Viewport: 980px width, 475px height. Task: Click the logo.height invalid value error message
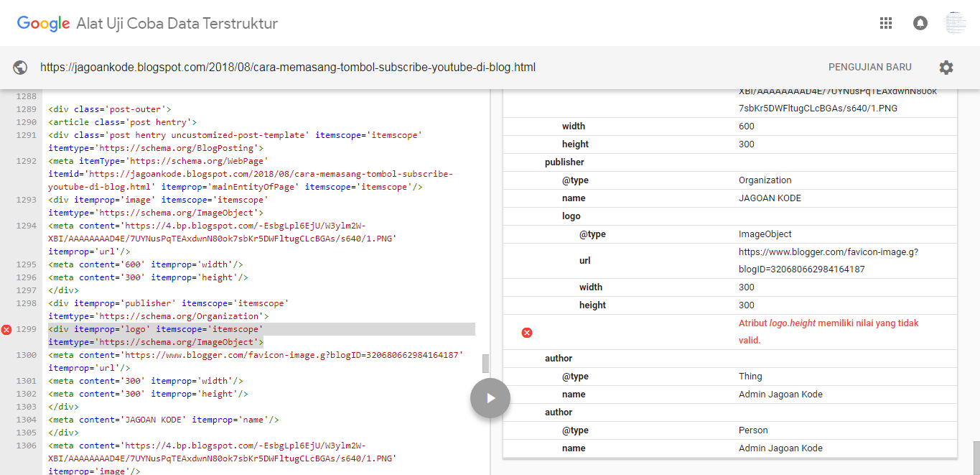coord(829,332)
